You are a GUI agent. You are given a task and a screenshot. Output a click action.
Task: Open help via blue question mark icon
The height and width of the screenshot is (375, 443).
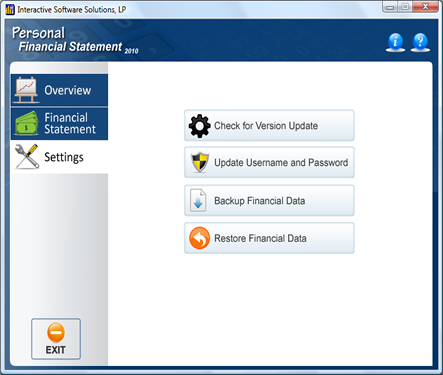[x=420, y=42]
